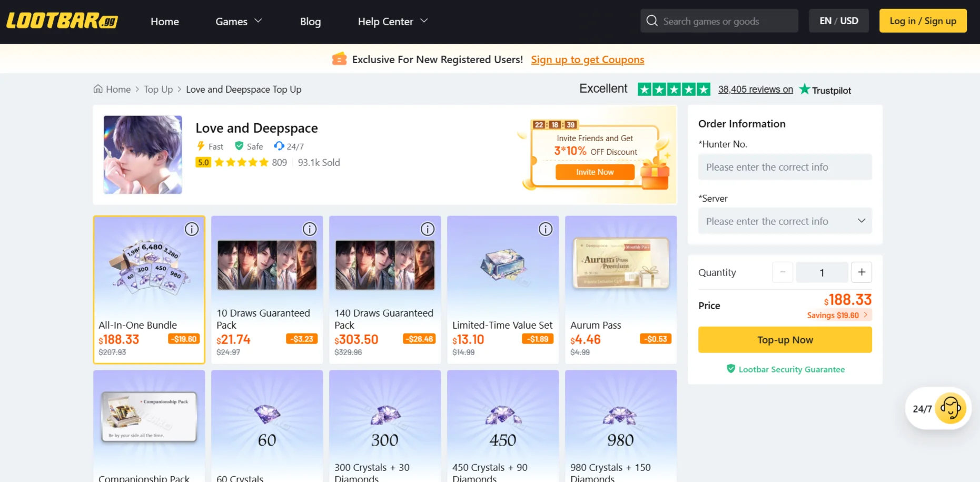Follow the Sign up to get Coupons link
The image size is (980, 482).
pos(587,60)
